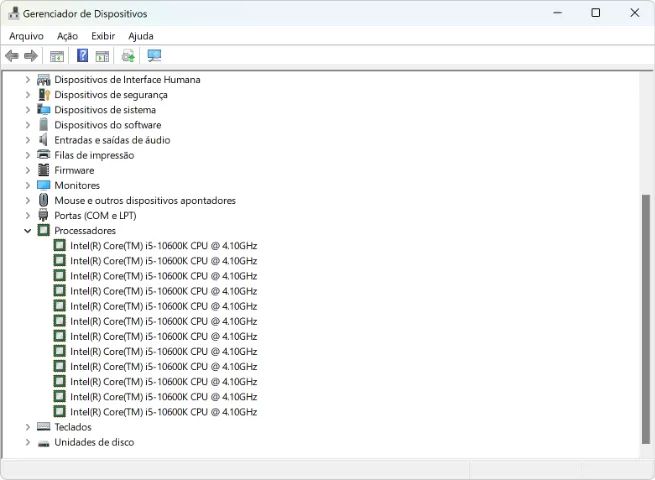Expand Entradas e saídas de áudio
This screenshot has width=655, height=480.
click(28, 140)
